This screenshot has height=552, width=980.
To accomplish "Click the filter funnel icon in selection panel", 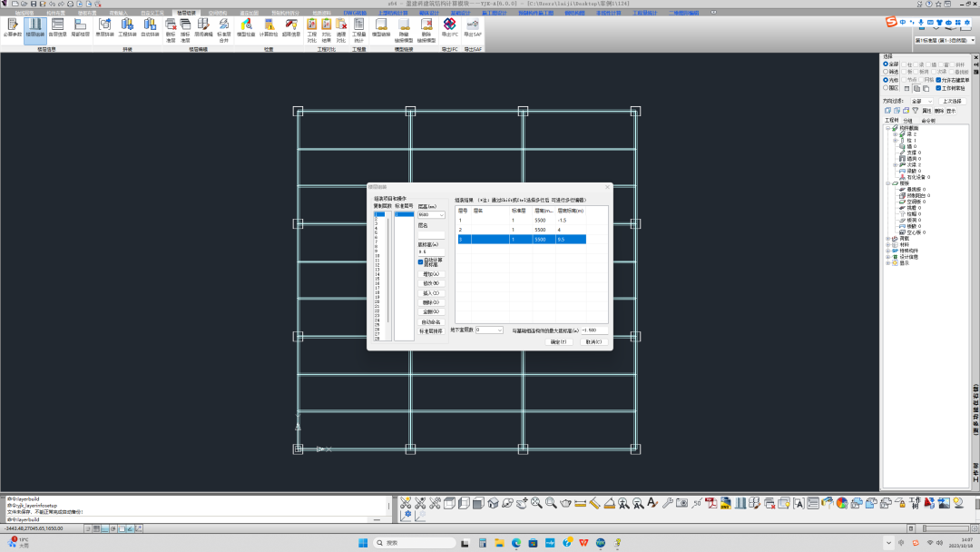I will (x=915, y=111).
